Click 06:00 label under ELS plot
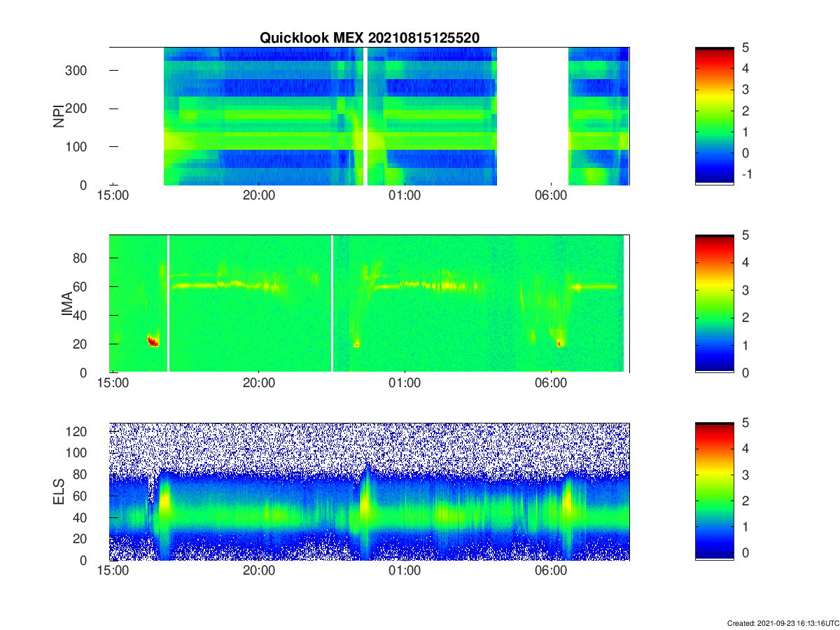Screen dimensions: 840x630 coord(551,571)
